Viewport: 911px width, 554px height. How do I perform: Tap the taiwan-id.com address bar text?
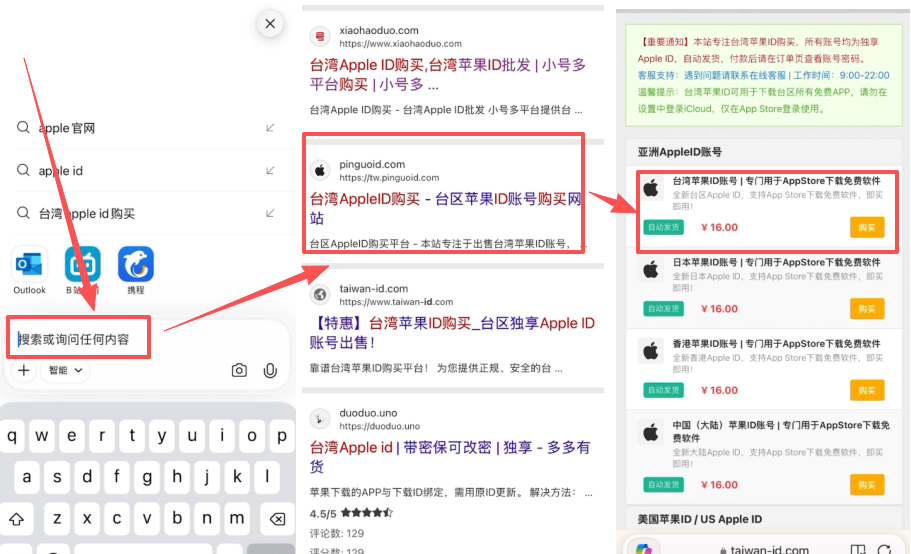(770, 549)
